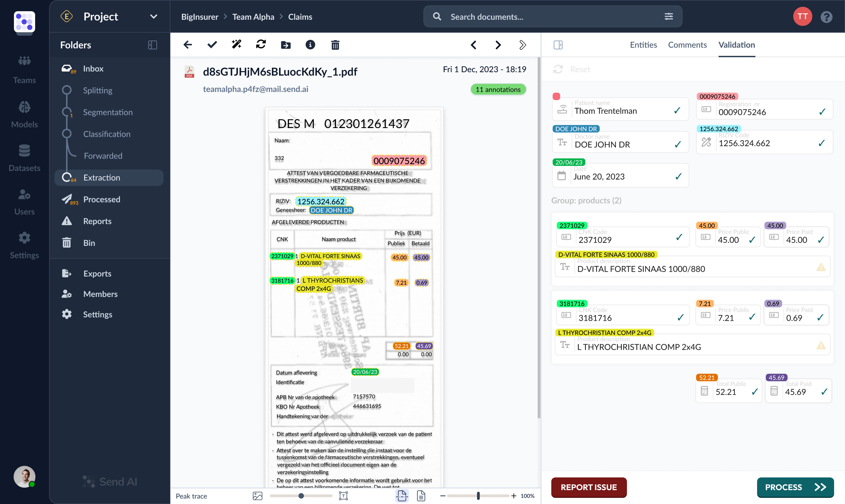Report an issue with this document

589,487
